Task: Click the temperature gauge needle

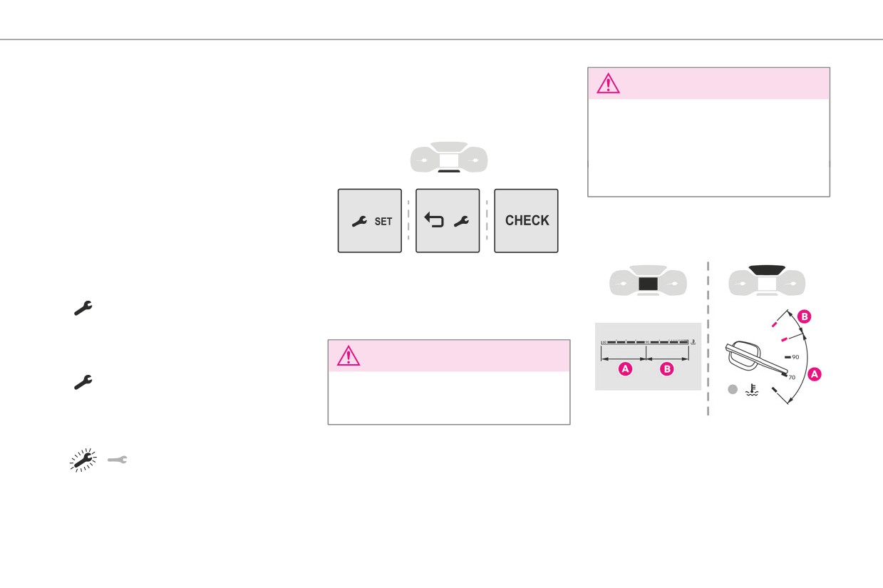Action: (x=754, y=359)
